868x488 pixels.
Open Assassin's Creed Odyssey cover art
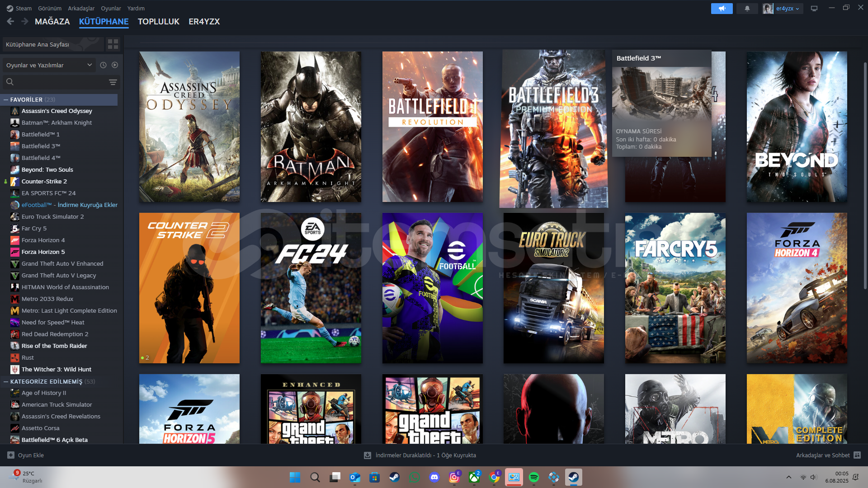(x=189, y=127)
